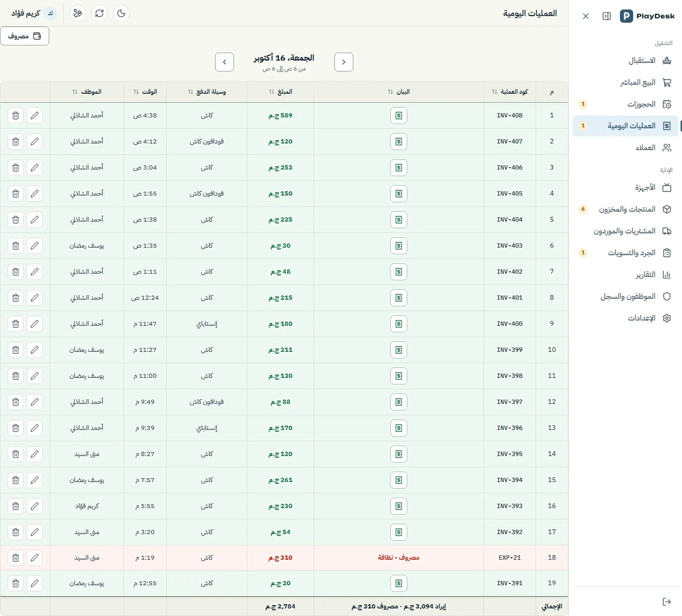Viewport: 682px width, 616px height.
Task: Edit expense EXP-21 with pencil icon
Action: [35, 558]
